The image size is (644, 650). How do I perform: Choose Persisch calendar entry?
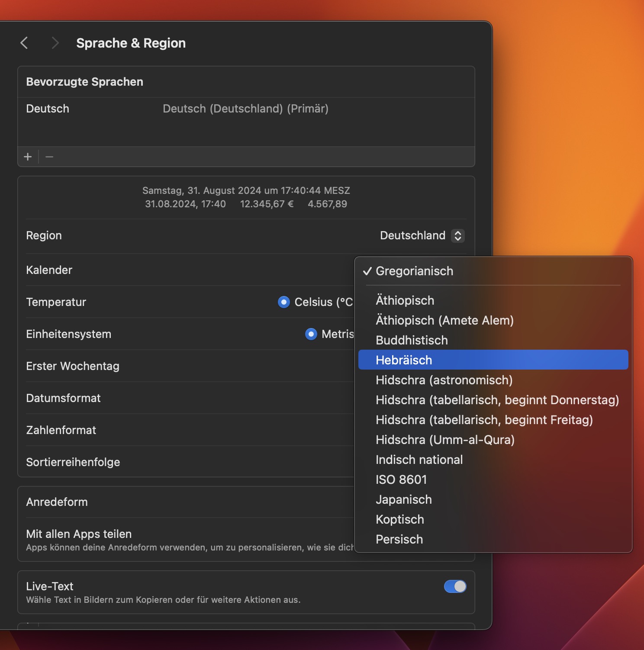pyautogui.click(x=399, y=539)
